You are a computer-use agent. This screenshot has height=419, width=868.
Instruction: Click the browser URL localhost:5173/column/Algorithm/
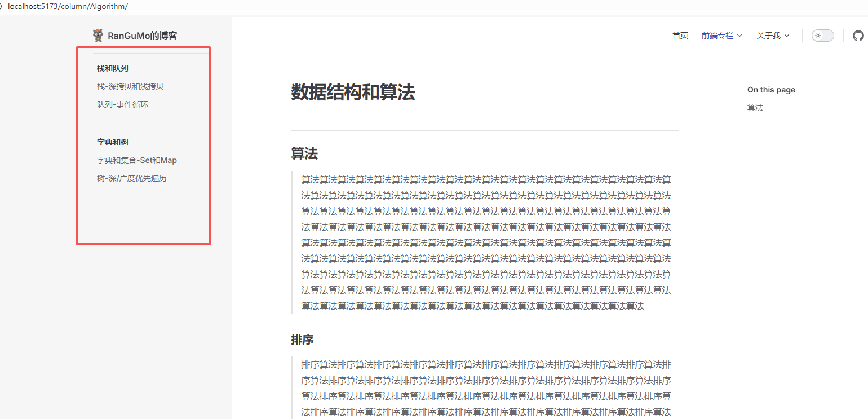coord(68,6)
